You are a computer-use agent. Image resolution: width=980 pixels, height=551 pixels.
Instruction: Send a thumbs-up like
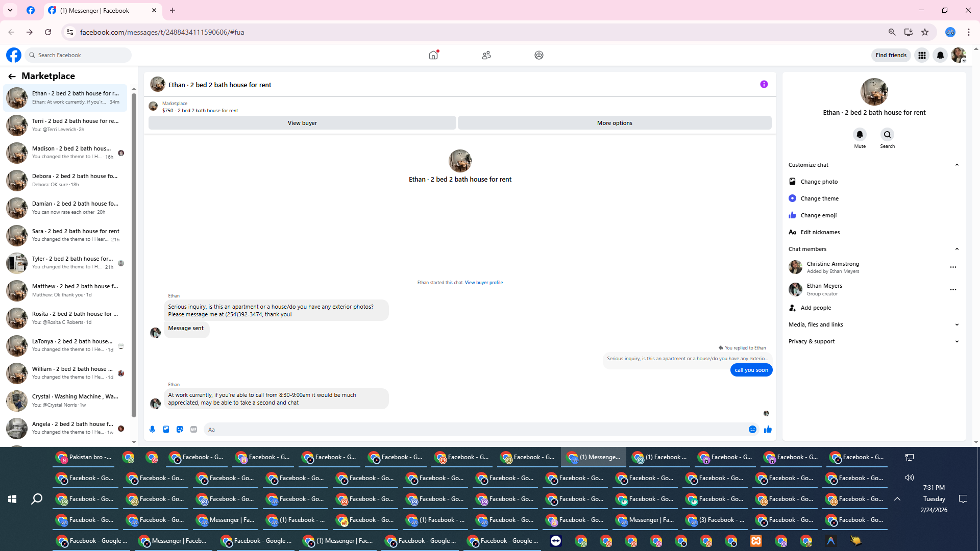[768, 430]
